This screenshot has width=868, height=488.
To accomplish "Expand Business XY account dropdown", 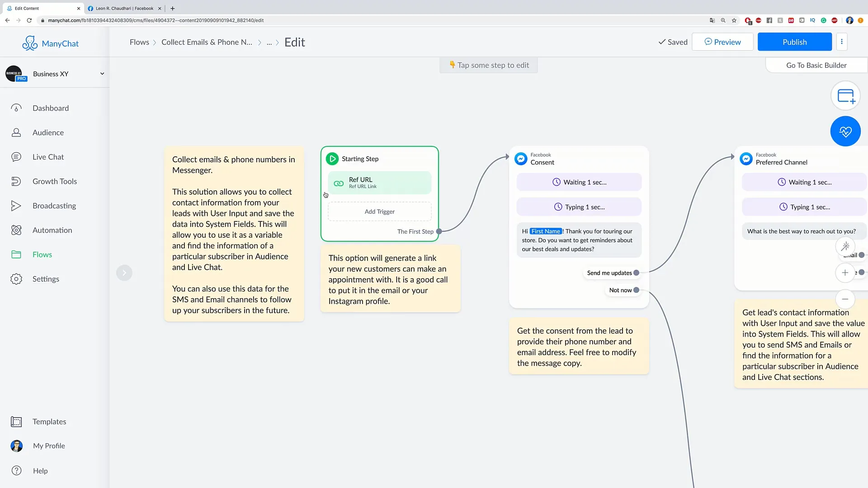I will point(101,73).
